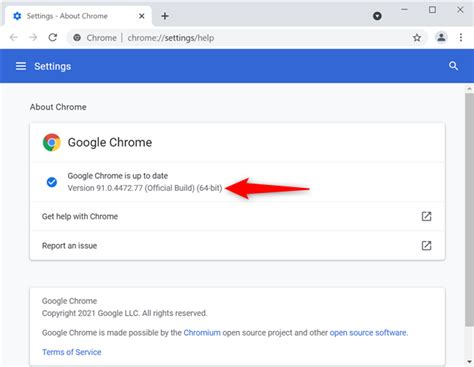
Task: Open Get help with Chrome external link icon
Action: coord(426,216)
